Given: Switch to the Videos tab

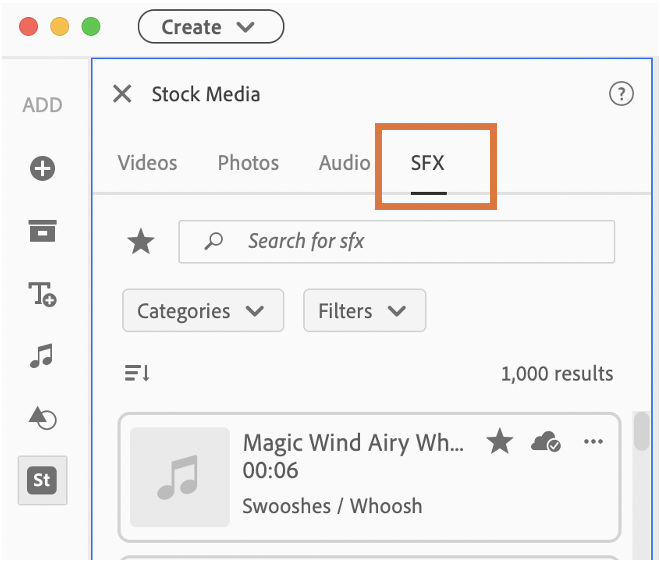Looking at the screenshot, I should pos(147,163).
